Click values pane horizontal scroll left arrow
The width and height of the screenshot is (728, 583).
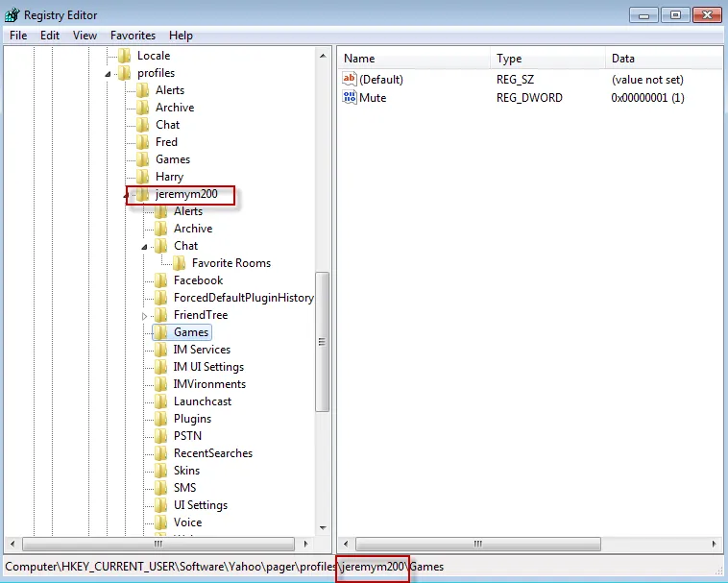(x=346, y=544)
